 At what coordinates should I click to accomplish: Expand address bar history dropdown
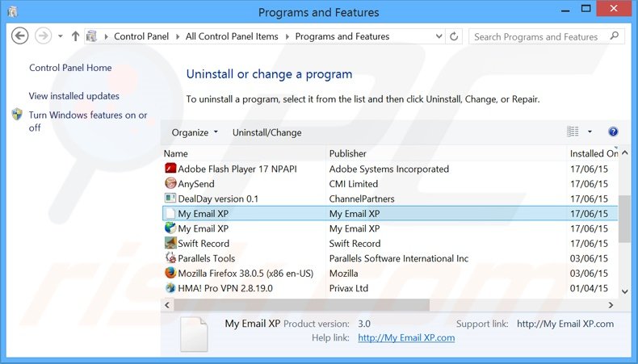[x=439, y=36]
